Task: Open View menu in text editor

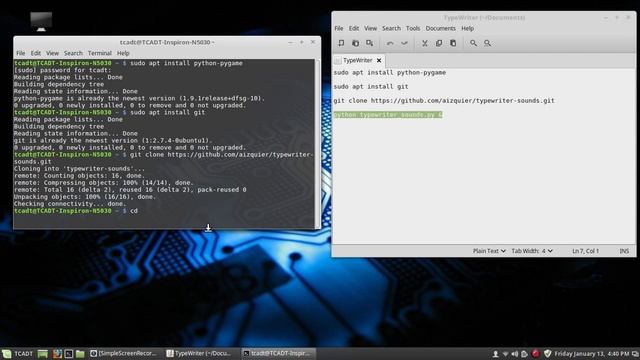Action: pos(370,28)
